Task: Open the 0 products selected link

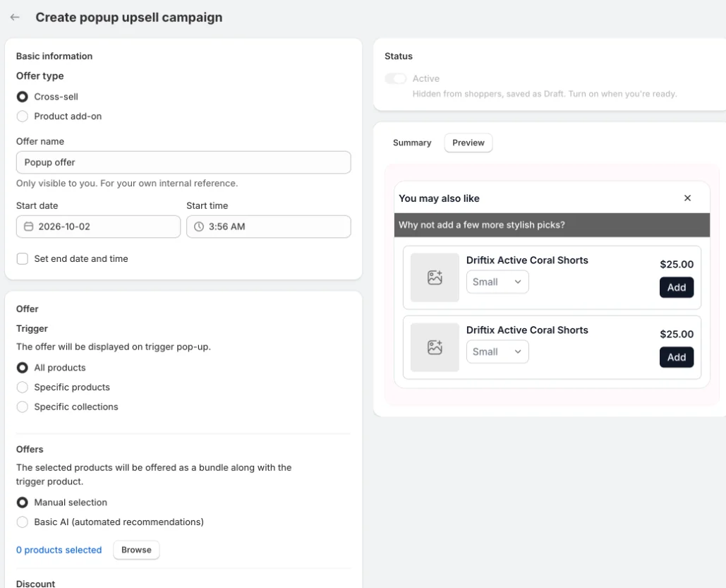Action: (59, 550)
